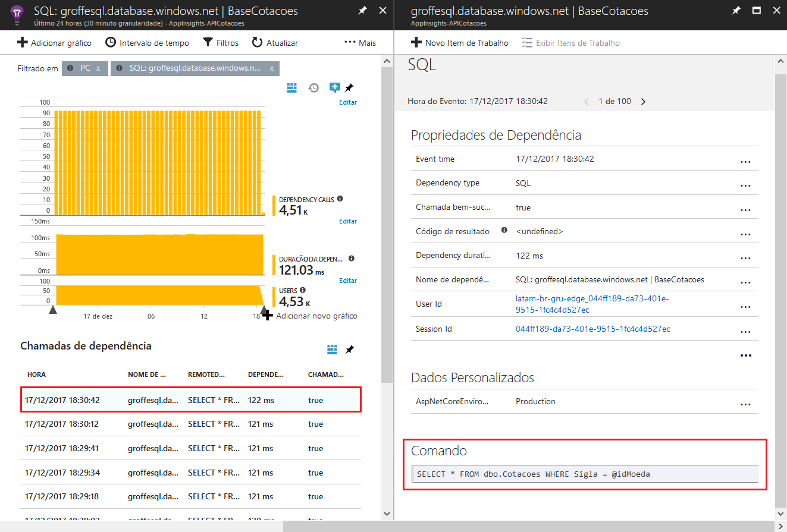This screenshot has height=532, width=787.
Task: Open the Filtros menu
Action: click(220, 42)
